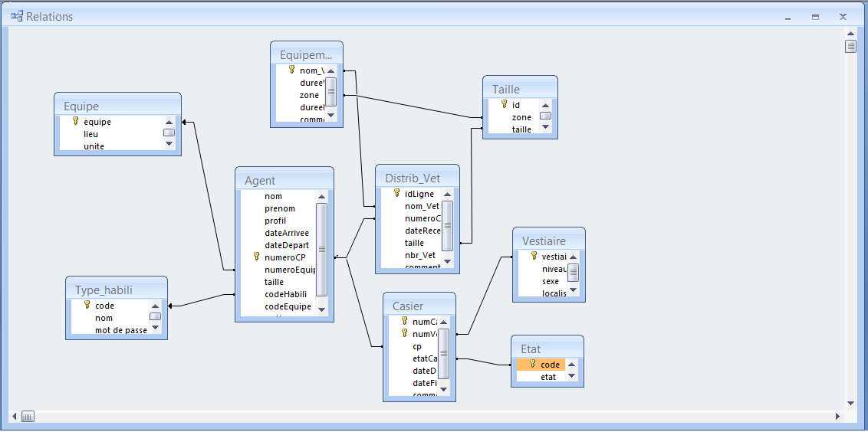Click the Agent table scrollbar thumb
The width and height of the screenshot is (868, 432).
click(321, 250)
